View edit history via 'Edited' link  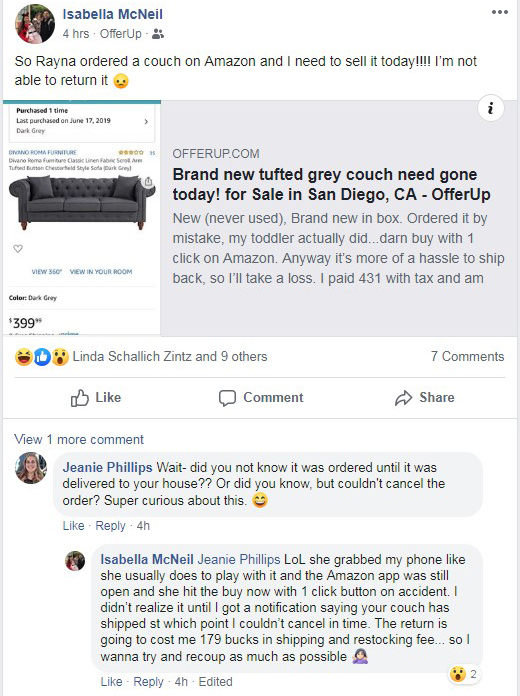(x=215, y=681)
